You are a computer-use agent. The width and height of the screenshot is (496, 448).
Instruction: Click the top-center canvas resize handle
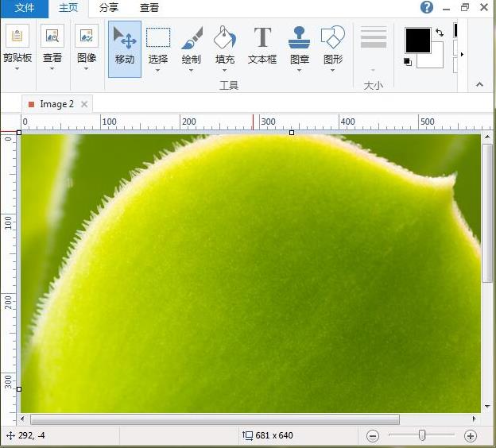pyautogui.click(x=292, y=133)
